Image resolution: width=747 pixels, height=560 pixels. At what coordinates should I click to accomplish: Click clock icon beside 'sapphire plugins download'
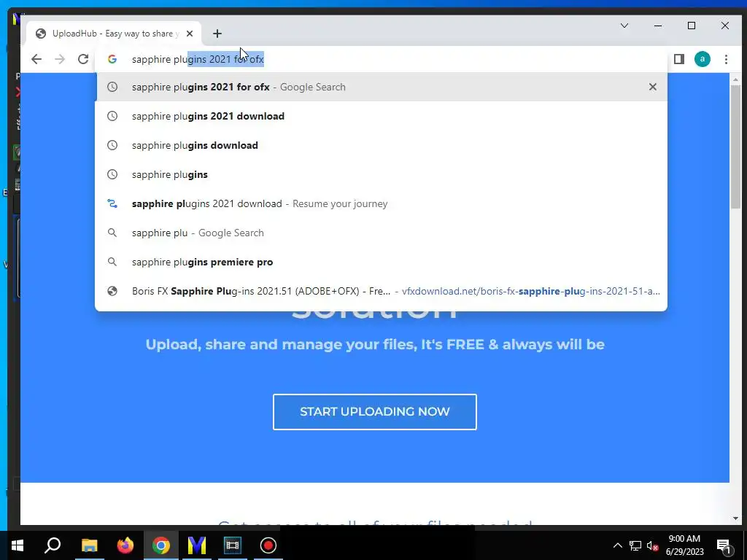click(x=112, y=145)
